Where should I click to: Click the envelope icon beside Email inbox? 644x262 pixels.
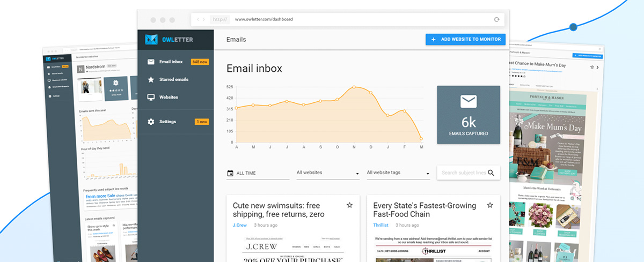pyautogui.click(x=151, y=62)
